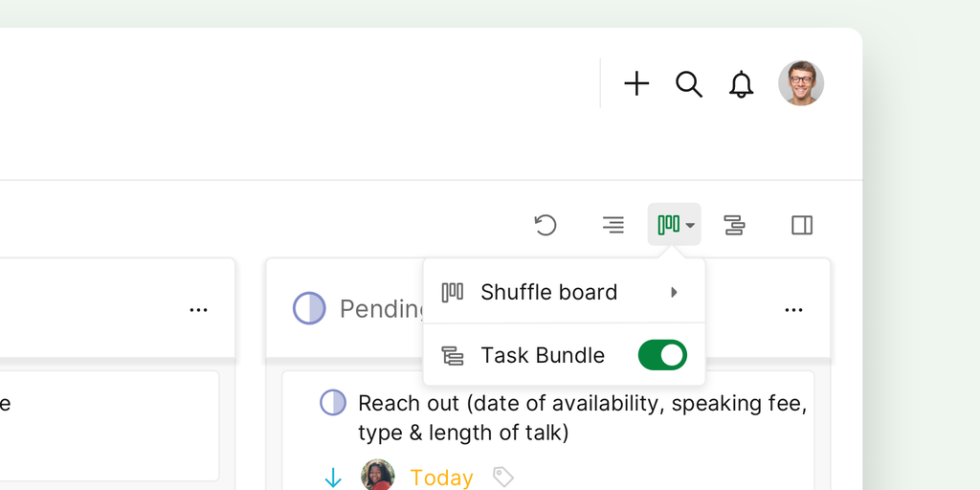The height and width of the screenshot is (490, 980).
Task: Open search with the magnifier icon
Action: (689, 84)
